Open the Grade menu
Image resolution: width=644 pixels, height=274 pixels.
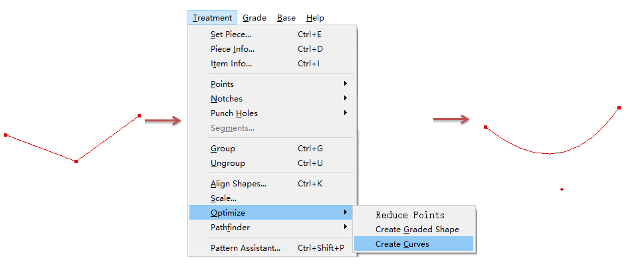[254, 18]
